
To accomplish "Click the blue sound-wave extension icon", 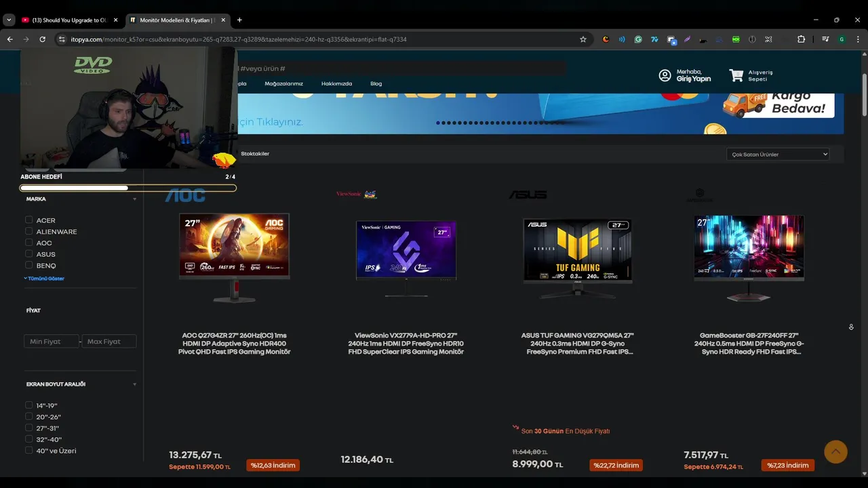I will coord(622,39).
